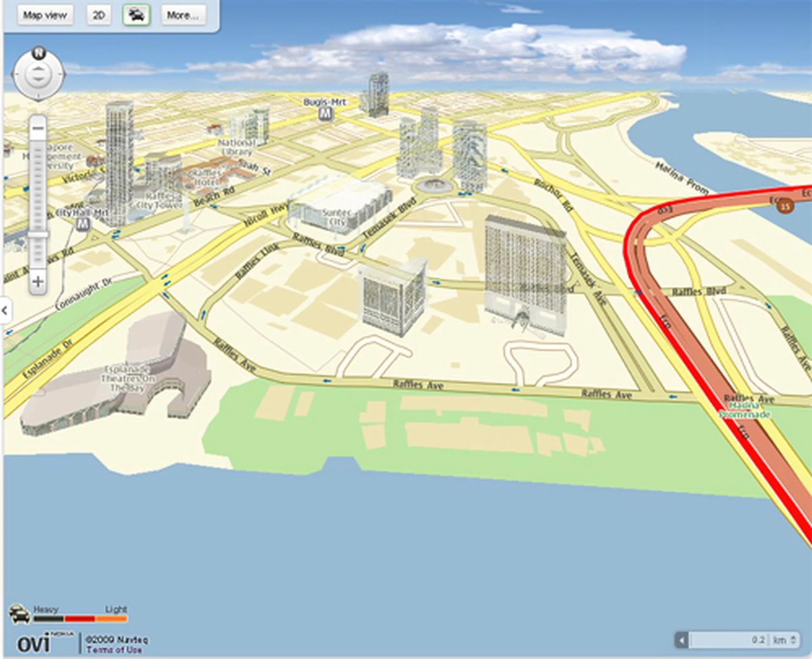The image size is (812, 659).
Task: Click the arrow on the distance scale bar
Action: (x=683, y=640)
